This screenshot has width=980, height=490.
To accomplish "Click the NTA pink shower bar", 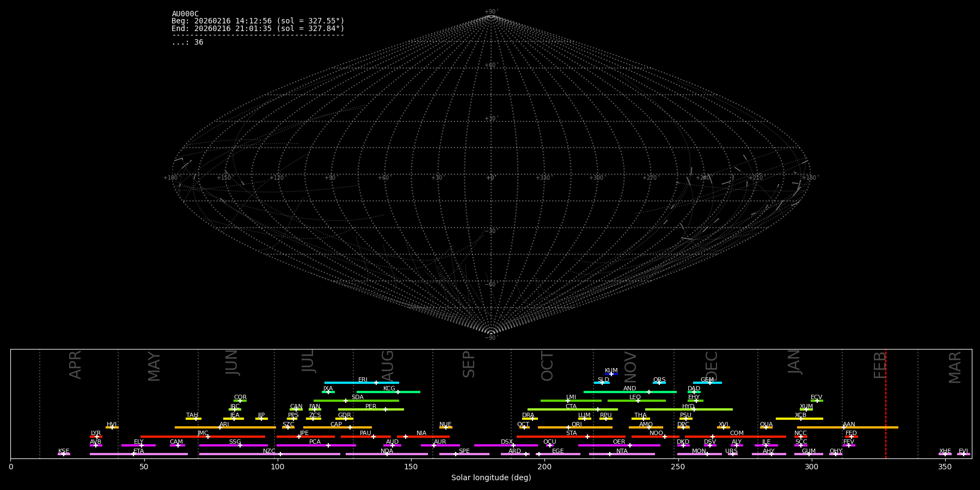I will point(622,454).
